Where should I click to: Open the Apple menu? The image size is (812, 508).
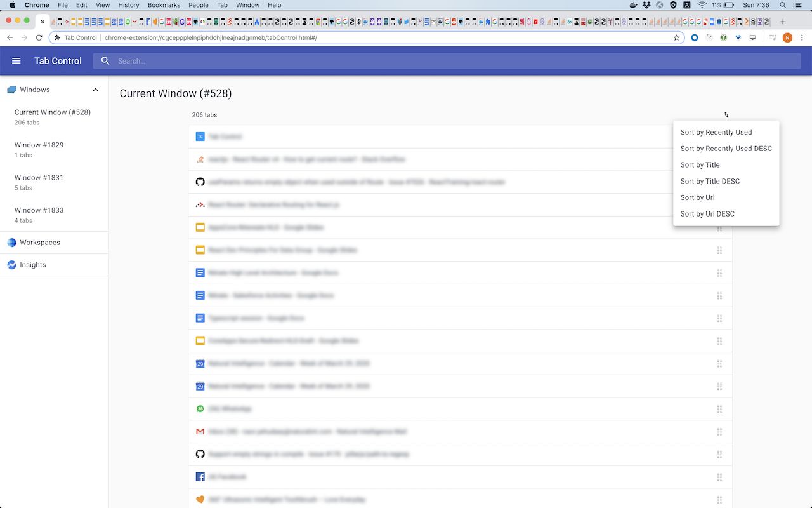[x=12, y=5]
